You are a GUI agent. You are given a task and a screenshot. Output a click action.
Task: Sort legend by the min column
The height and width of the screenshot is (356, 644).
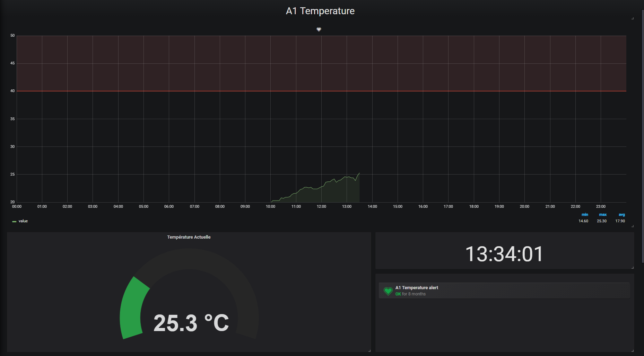coord(585,215)
